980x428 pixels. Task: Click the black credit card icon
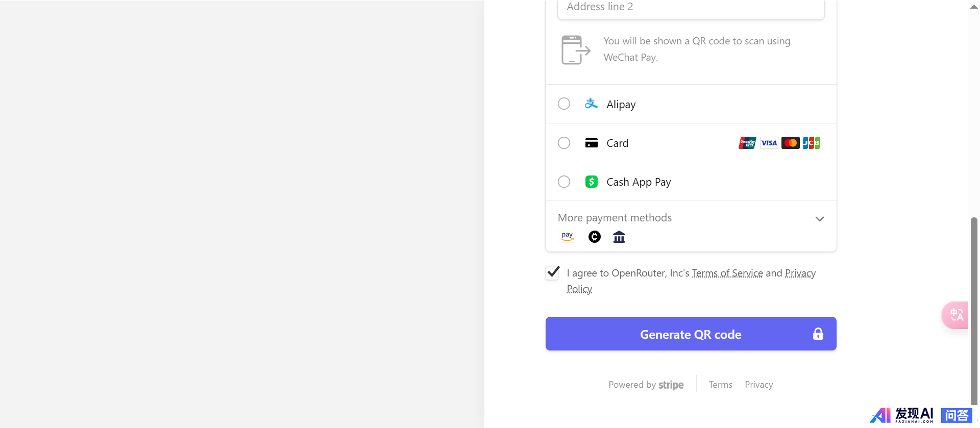[x=591, y=143]
